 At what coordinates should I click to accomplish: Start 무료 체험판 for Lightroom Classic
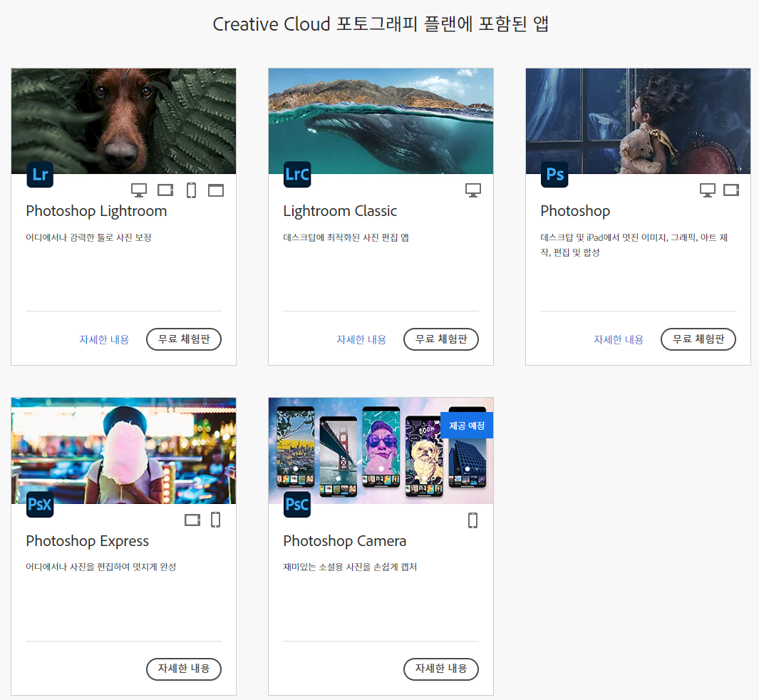441,339
